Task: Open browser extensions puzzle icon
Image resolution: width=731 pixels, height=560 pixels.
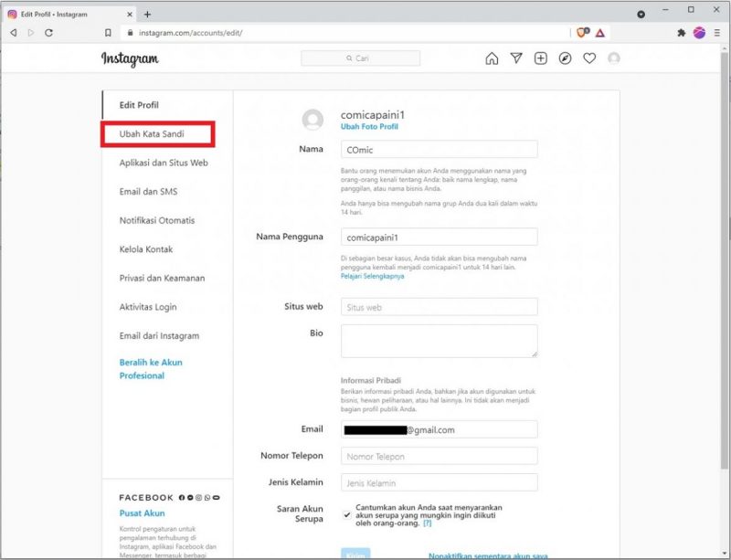Action: click(x=681, y=33)
